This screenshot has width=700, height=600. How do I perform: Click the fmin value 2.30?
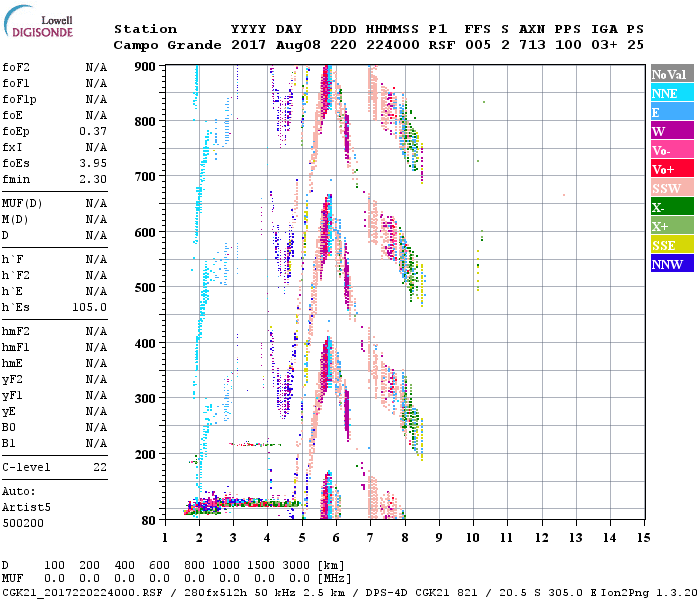click(x=93, y=179)
